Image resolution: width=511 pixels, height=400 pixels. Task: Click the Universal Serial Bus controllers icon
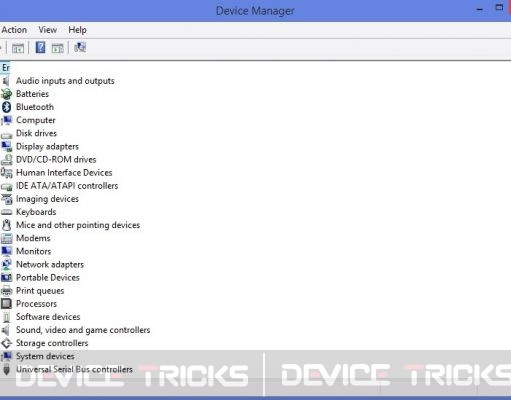click(x=6, y=370)
